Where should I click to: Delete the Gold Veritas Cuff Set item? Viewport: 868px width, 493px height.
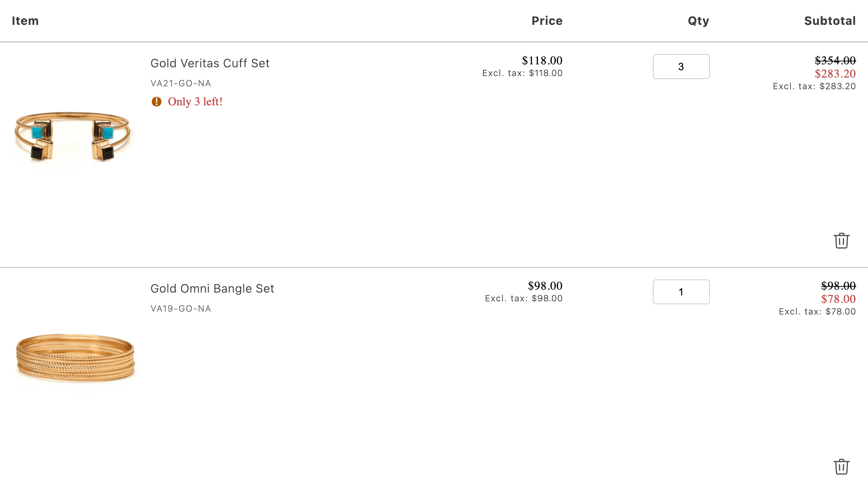pyautogui.click(x=841, y=241)
